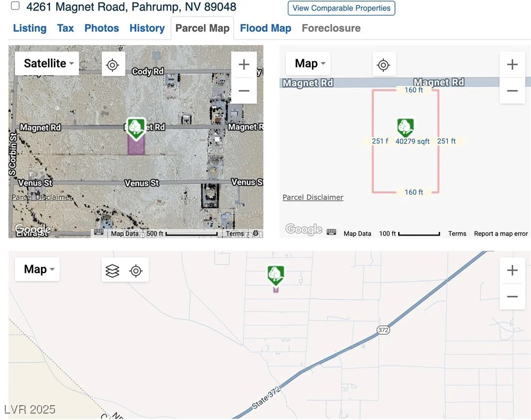Open Satellite map type dropdown
Viewport: 531px width, 420px height.
tap(47, 63)
